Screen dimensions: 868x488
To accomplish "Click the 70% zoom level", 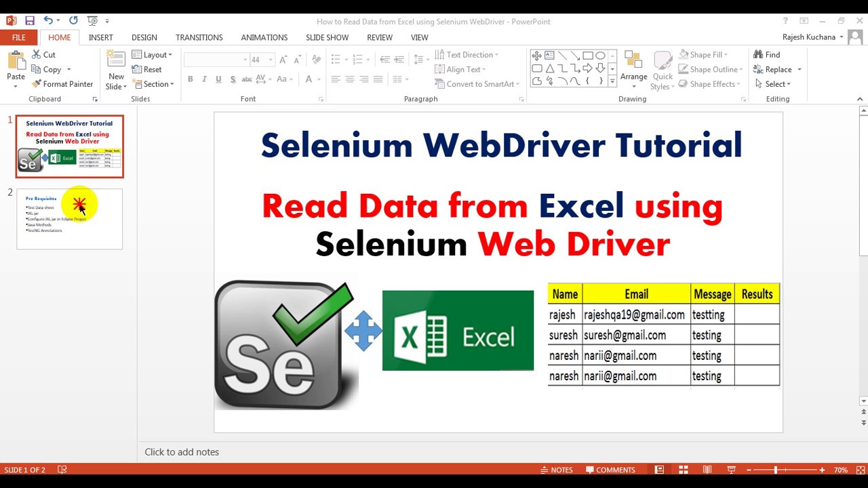I will click(841, 470).
